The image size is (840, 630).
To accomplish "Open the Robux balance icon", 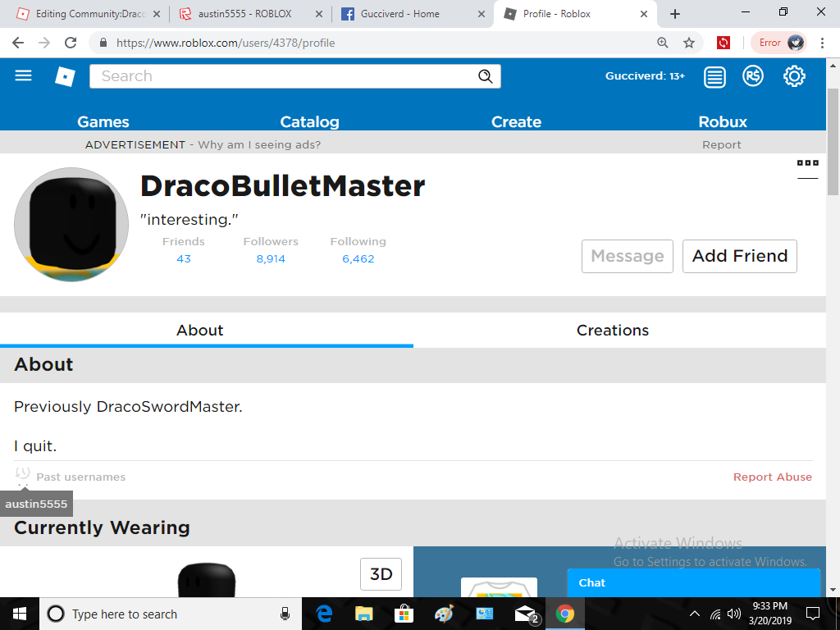I will pyautogui.click(x=753, y=76).
